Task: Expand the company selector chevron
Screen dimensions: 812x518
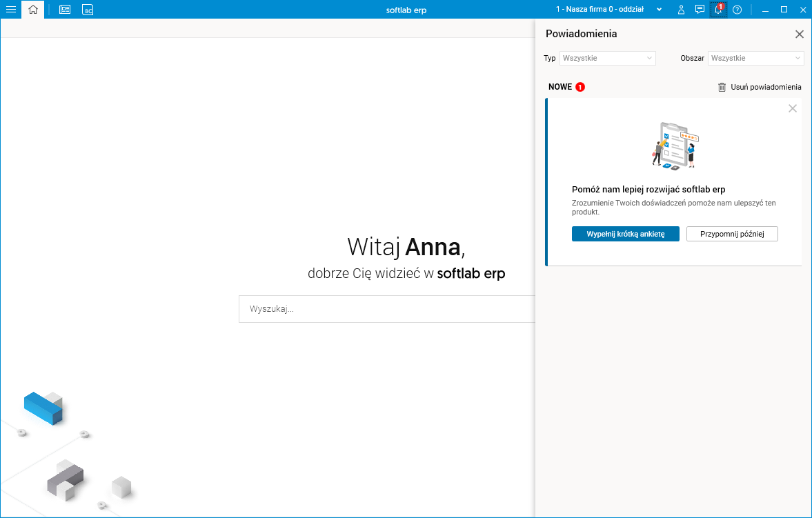Action: [x=659, y=10]
